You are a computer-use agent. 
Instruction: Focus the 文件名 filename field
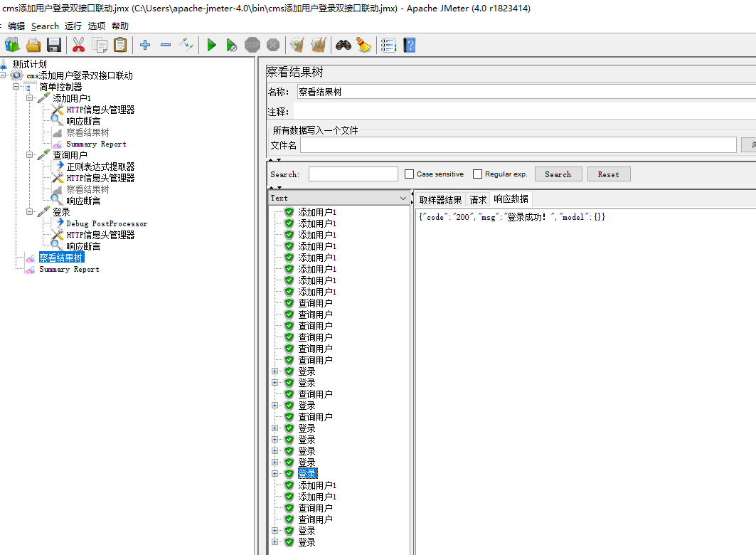pyautogui.click(x=518, y=145)
